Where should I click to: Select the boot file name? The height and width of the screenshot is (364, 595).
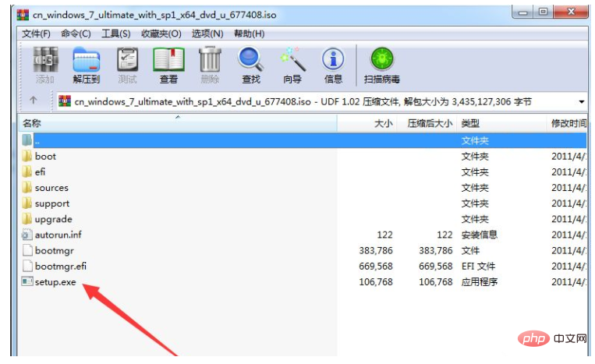coord(45,156)
